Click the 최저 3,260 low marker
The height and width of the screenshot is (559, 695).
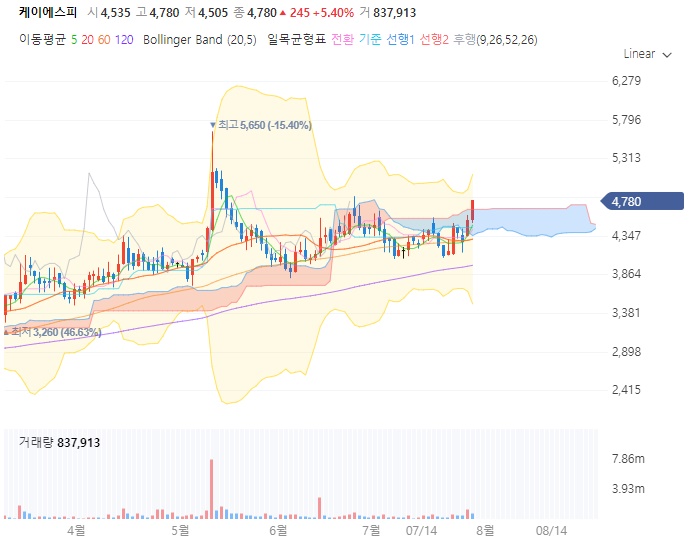coord(52,332)
